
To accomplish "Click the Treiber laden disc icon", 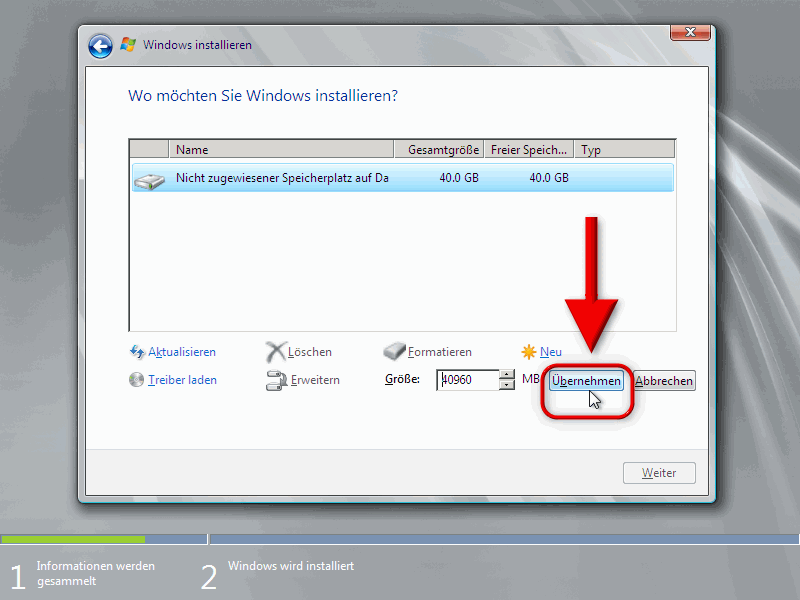I will (138, 380).
